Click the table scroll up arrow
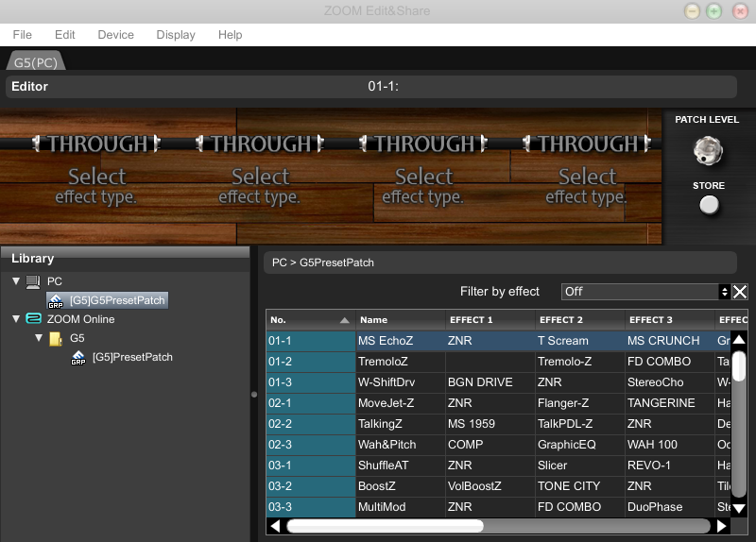The height and width of the screenshot is (542, 756). click(739, 340)
